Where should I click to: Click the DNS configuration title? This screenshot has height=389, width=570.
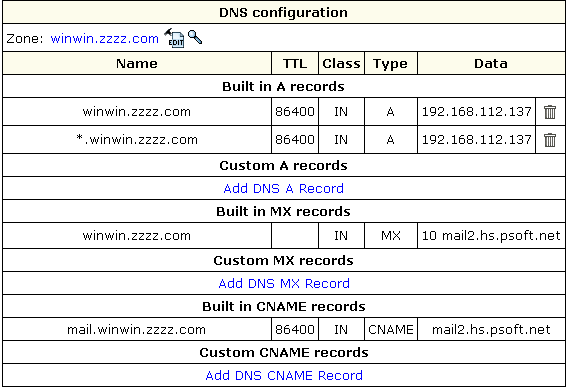click(284, 13)
